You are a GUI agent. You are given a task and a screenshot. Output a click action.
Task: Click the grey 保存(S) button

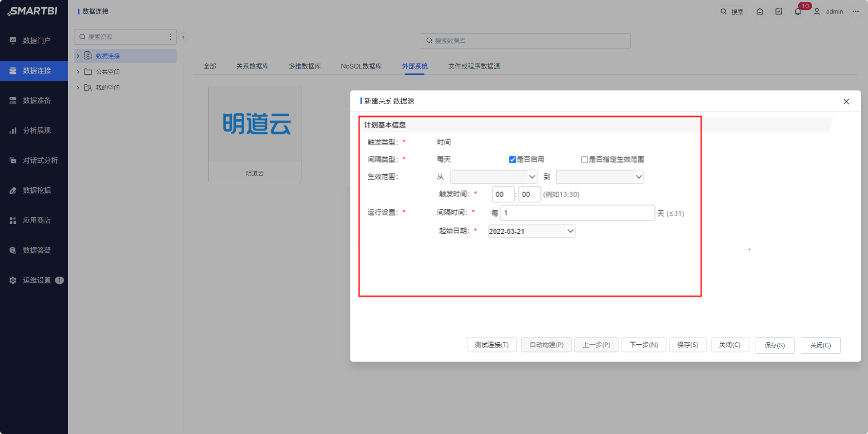click(688, 345)
